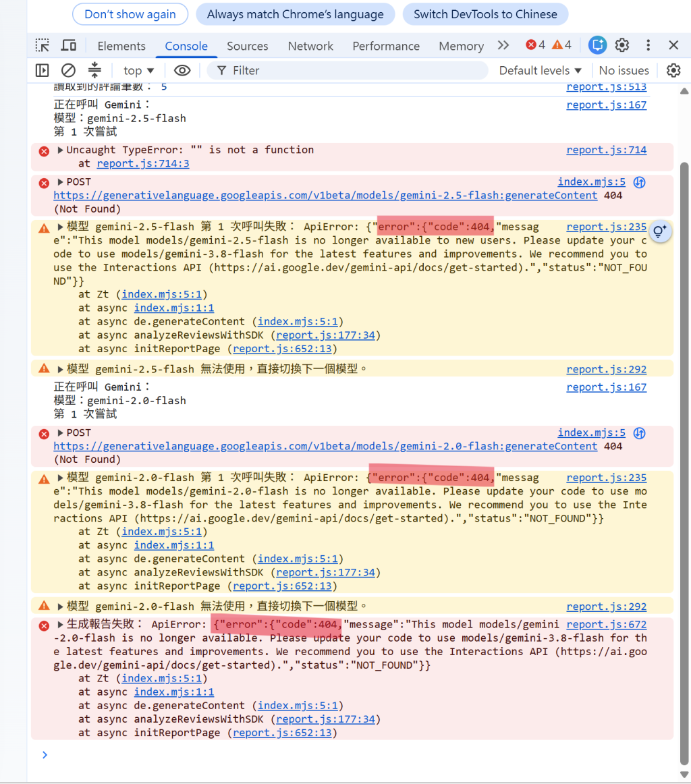This screenshot has width=691, height=784.
Task: Switch to the Network tab
Action: 310,46
